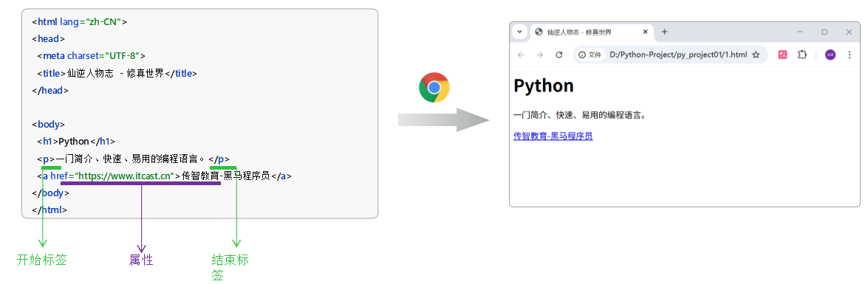Open Chrome's three-dot menu

point(850,55)
